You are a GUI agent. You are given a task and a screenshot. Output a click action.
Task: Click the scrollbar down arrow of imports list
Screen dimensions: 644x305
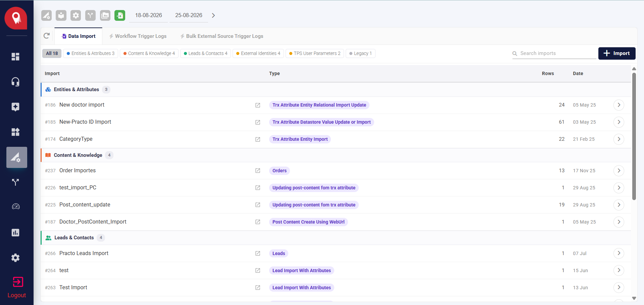coord(634,298)
